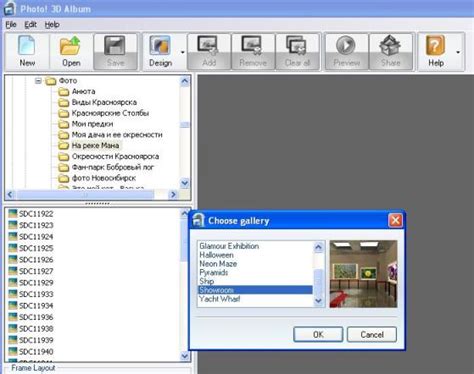The height and width of the screenshot is (374, 474).
Task: Open the File menu
Action: click(11, 25)
